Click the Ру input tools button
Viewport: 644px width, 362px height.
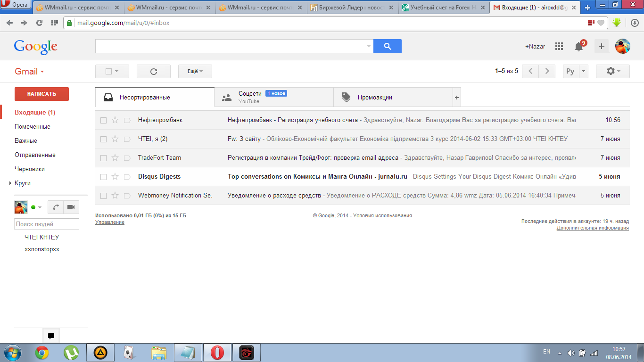[x=570, y=71]
